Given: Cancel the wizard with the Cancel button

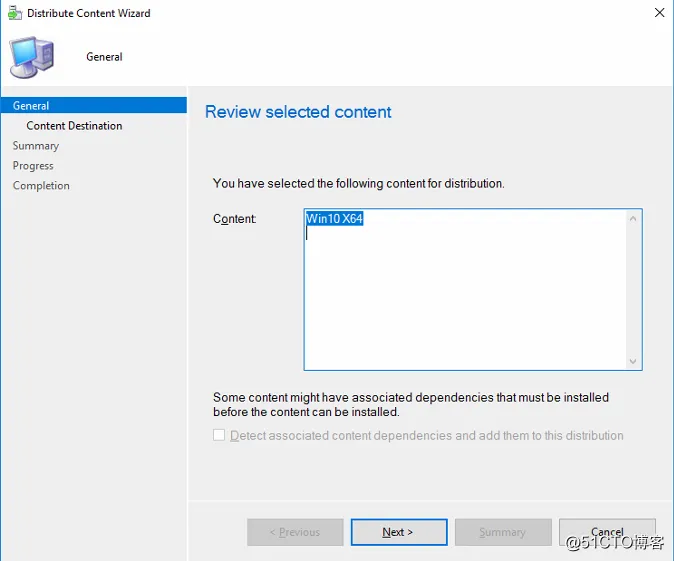Looking at the screenshot, I should 607,532.
